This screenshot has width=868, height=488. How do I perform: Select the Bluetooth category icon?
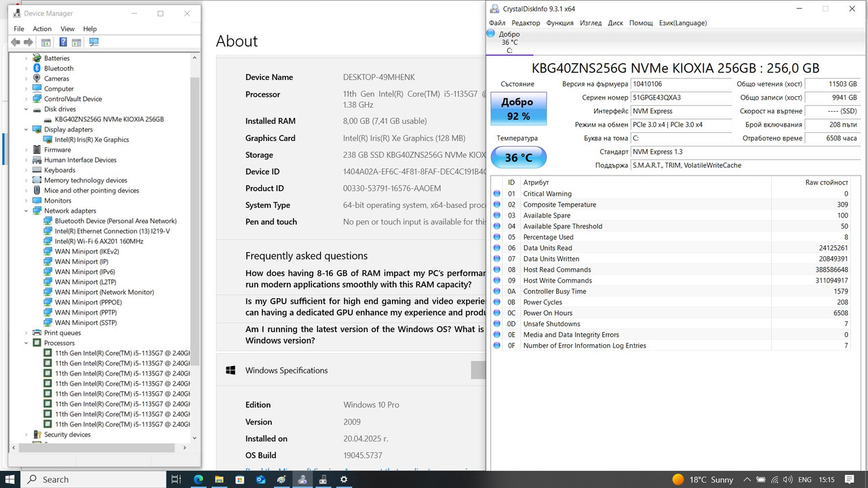[x=37, y=68]
